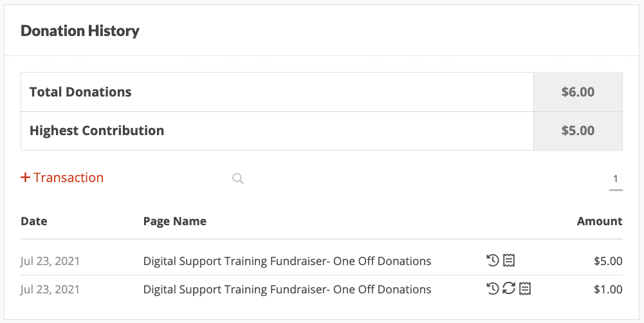644x323 pixels.
Task: Add a new Transaction
Action: click(62, 178)
